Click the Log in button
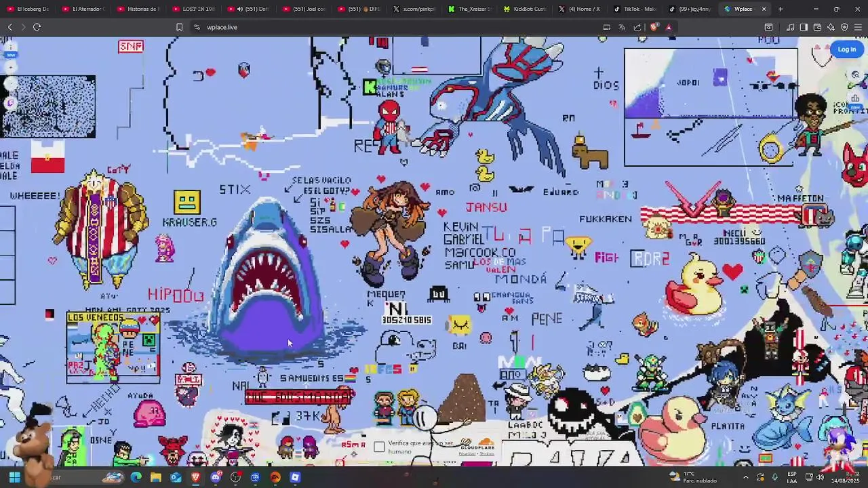The width and height of the screenshot is (868, 488). tap(846, 49)
